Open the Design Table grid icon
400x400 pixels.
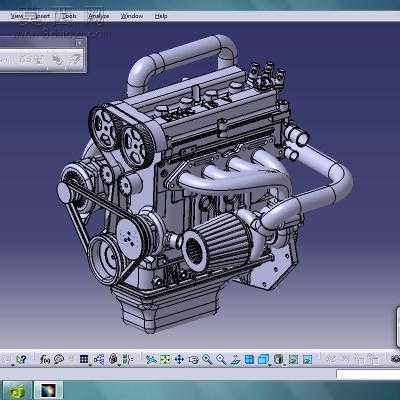(x=84, y=359)
